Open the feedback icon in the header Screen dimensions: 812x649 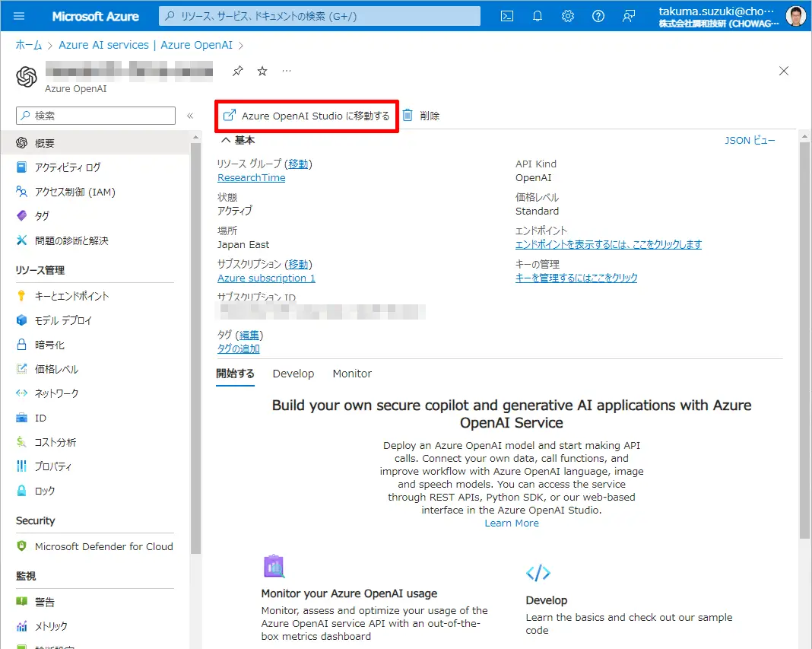(x=629, y=16)
